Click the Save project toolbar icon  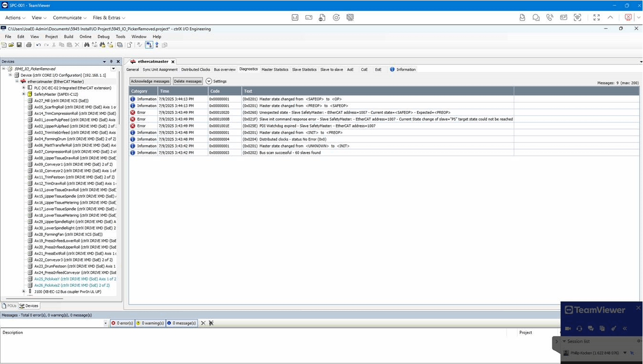19,45
